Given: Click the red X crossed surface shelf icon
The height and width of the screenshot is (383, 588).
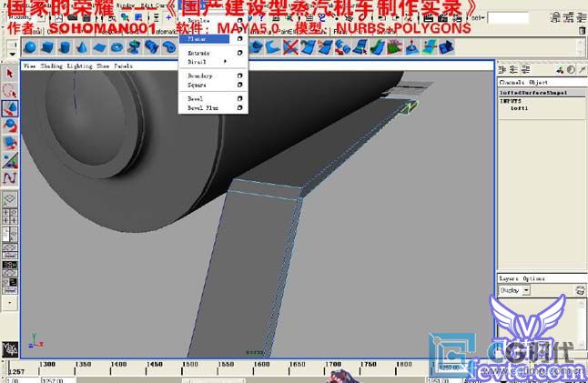Looking at the screenshot, I should pyautogui.click(x=290, y=47).
